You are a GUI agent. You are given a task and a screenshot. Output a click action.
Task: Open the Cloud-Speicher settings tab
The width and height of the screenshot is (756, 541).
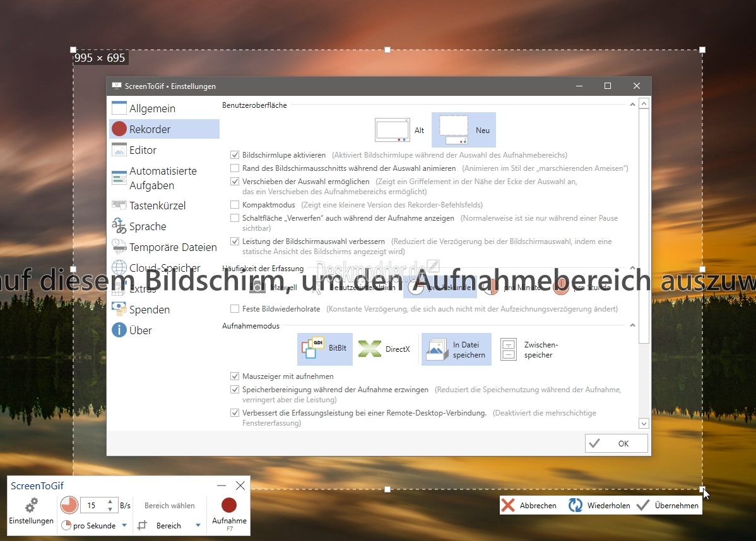click(x=165, y=268)
